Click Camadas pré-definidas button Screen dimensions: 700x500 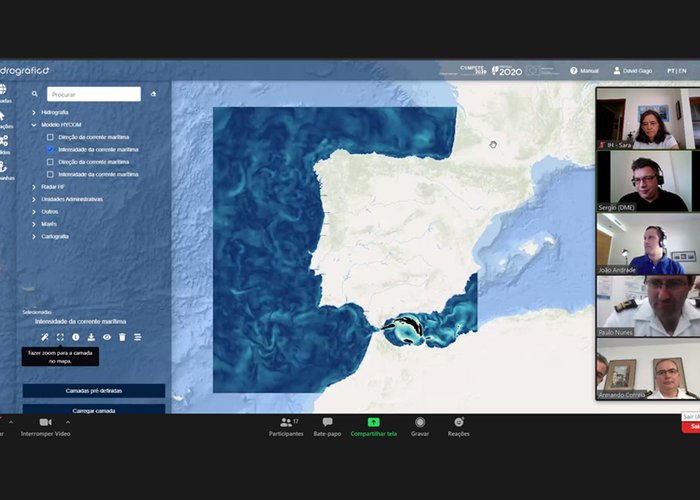coord(94,391)
